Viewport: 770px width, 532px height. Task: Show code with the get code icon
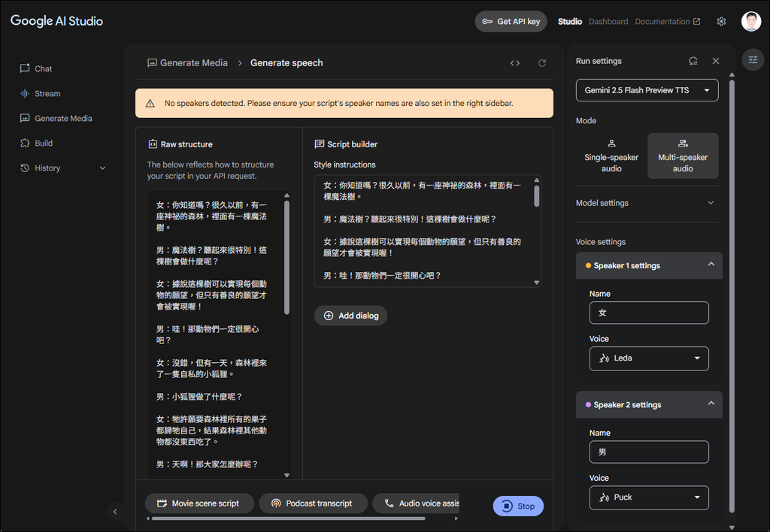tap(514, 63)
